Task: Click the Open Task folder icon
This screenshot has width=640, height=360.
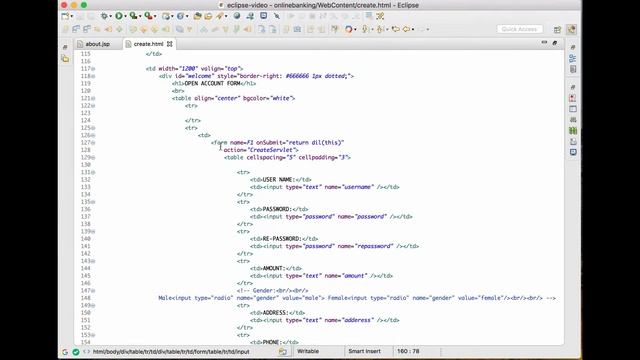Action: [208, 16]
